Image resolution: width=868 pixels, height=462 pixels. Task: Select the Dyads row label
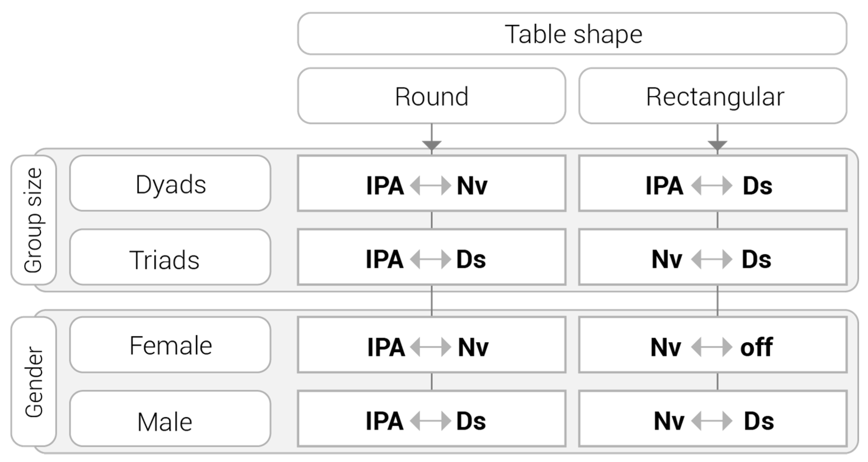click(170, 184)
